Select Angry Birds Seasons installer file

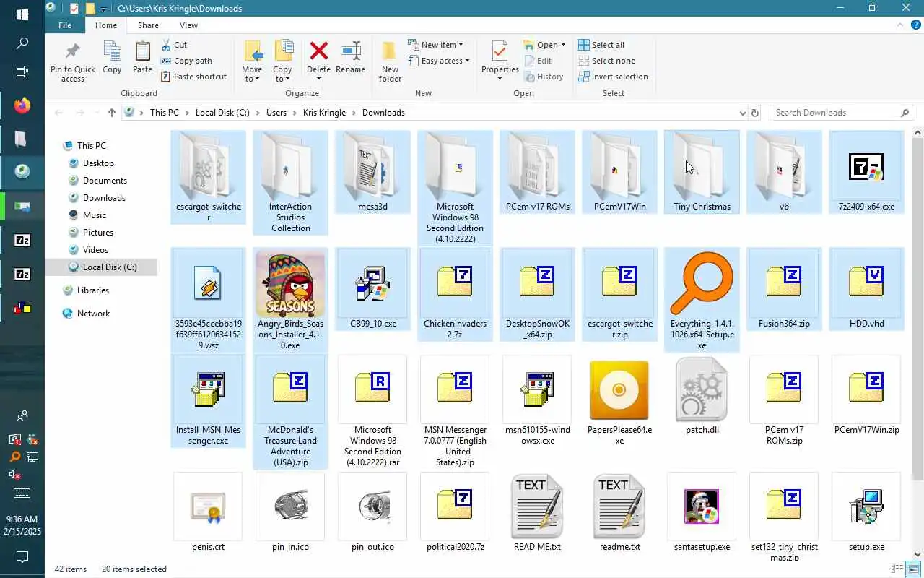[x=290, y=300]
